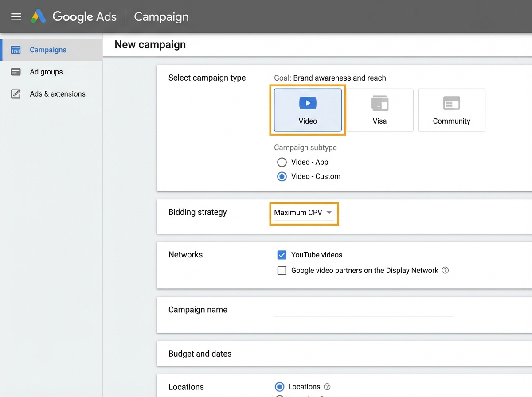The image size is (532, 397).
Task: Select the Video - Custom subtype
Action: (x=282, y=176)
